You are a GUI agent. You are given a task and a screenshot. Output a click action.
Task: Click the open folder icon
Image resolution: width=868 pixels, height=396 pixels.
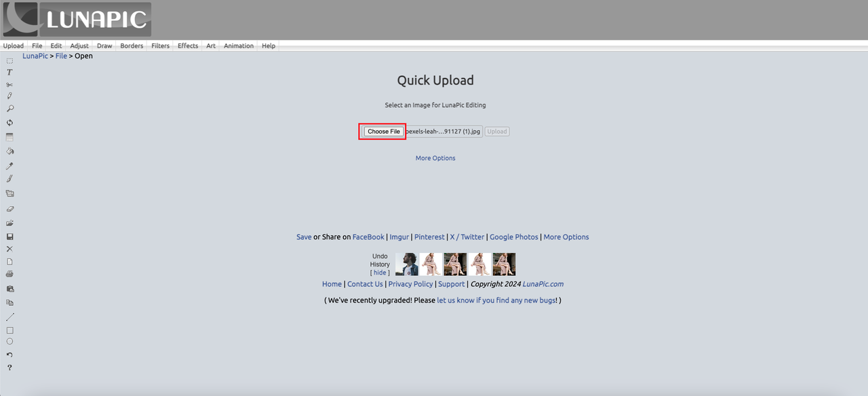(9, 223)
